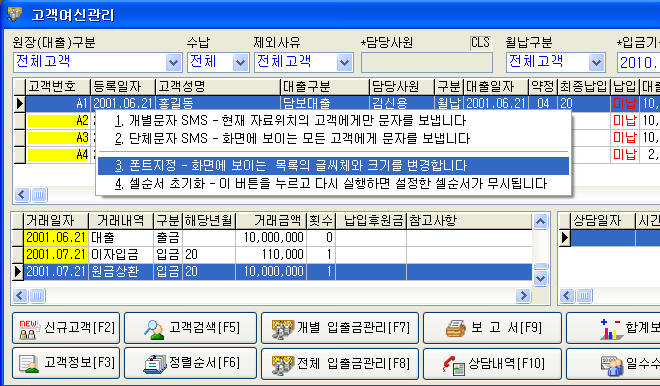Open 고객정보[F3] customer info icon

point(29,363)
